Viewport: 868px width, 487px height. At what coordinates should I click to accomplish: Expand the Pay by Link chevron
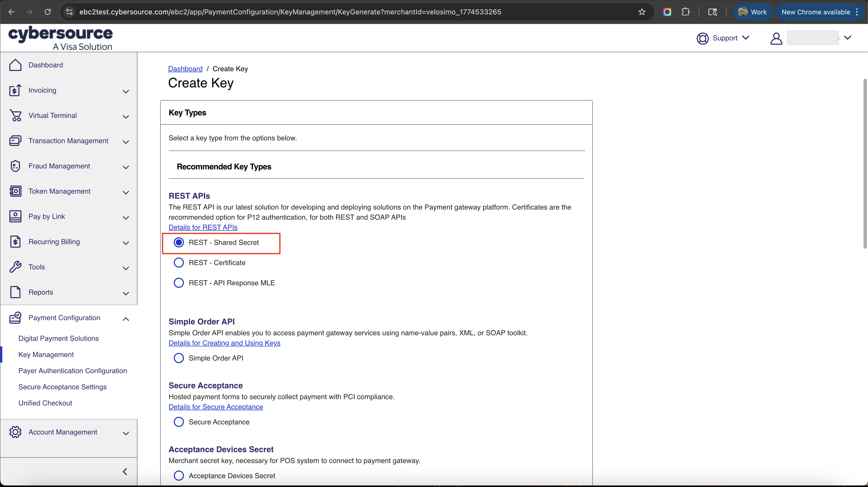(x=126, y=218)
